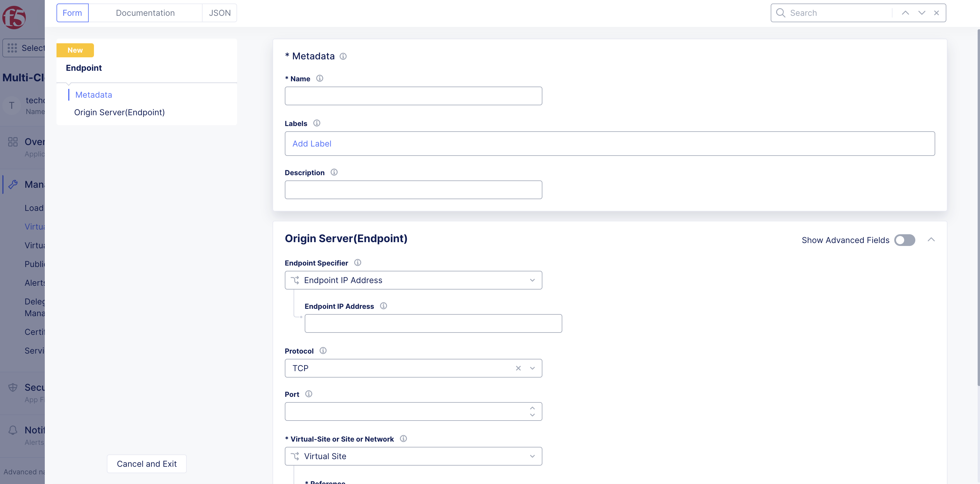The height and width of the screenshot is (484, 980).
Task: Click the search magnifier icon
Action: click(780, 13)
